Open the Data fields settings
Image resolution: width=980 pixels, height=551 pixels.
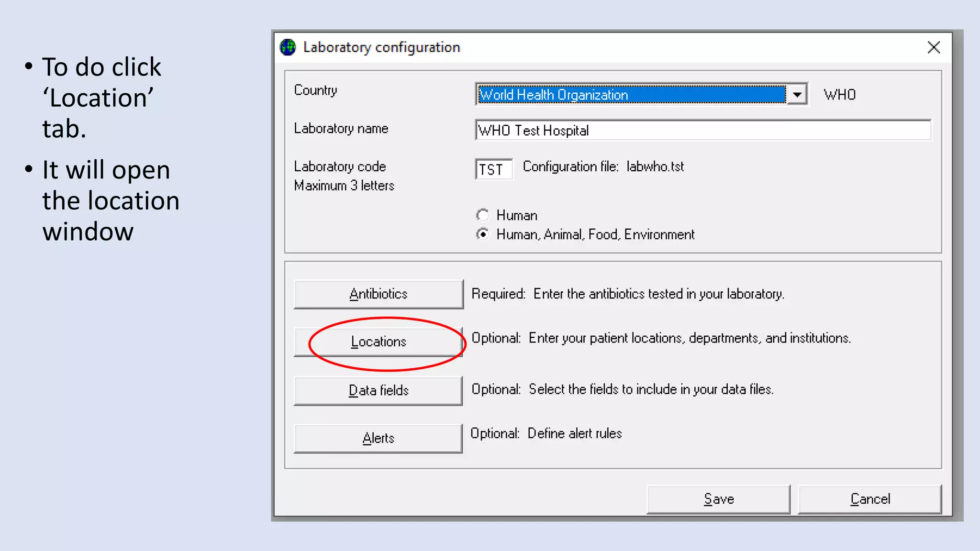pyautogui.click(x=378, y=391)
